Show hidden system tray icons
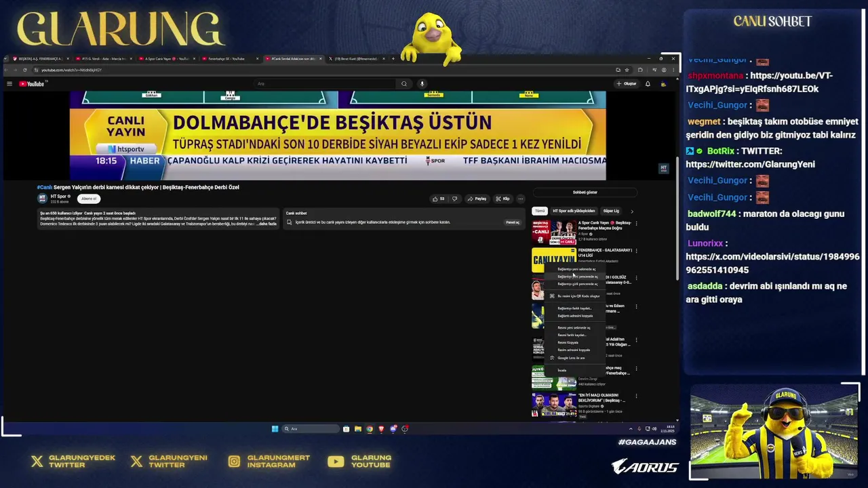 [631, 428]
